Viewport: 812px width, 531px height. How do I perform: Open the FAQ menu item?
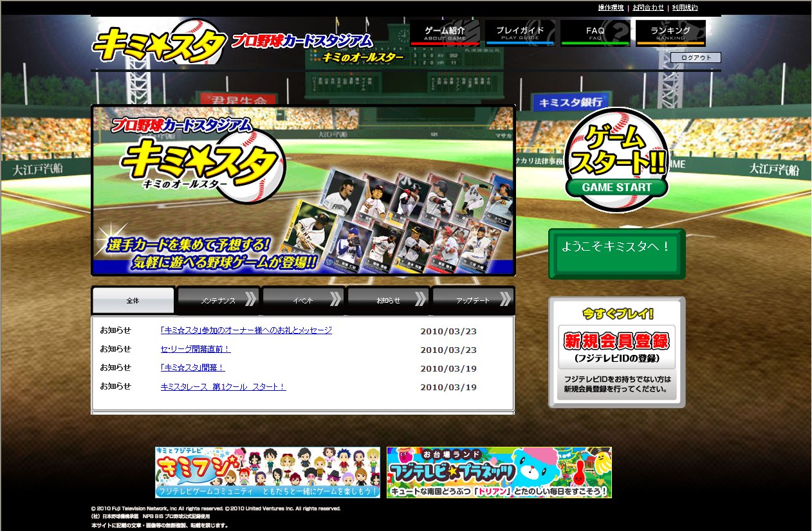pyautogui.click(x=595, y=33)
